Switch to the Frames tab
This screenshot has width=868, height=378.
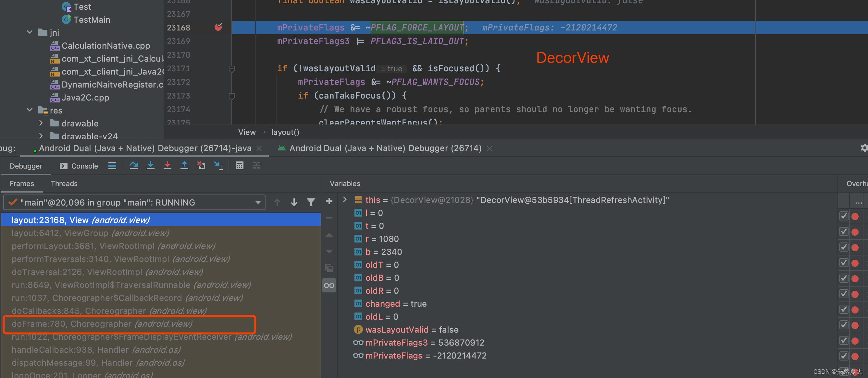click(x=22, y=183)
